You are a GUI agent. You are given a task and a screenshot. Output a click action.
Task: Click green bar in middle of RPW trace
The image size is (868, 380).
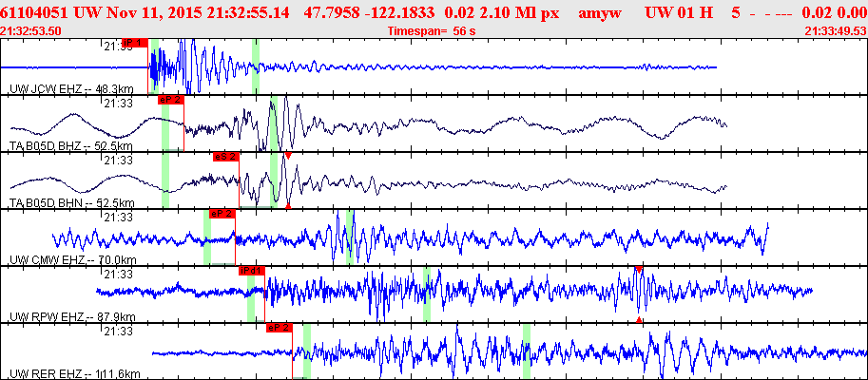pos(427,294)
